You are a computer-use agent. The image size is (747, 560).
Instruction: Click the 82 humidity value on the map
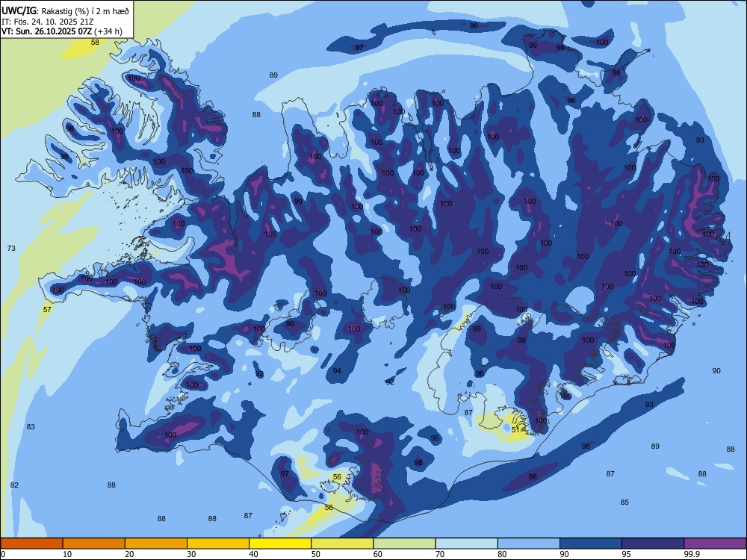[x=14, y=485]
